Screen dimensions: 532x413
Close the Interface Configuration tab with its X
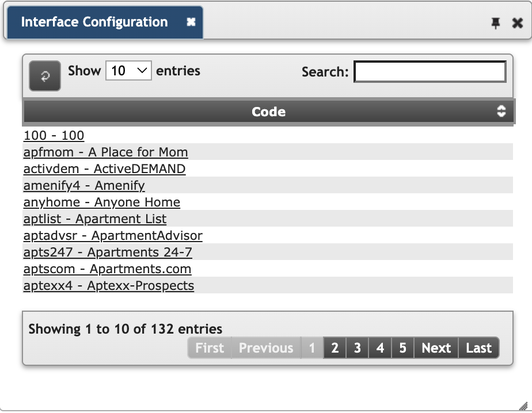(191, 22)
